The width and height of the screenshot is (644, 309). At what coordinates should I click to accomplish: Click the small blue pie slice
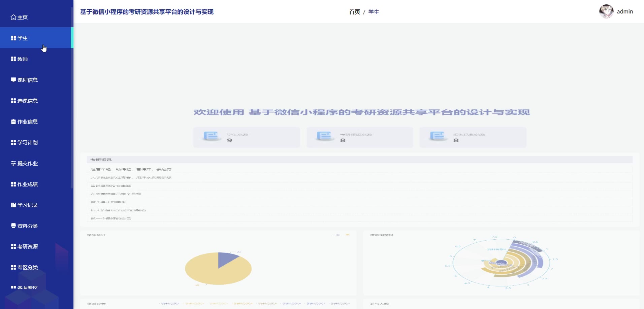[226, 258]
